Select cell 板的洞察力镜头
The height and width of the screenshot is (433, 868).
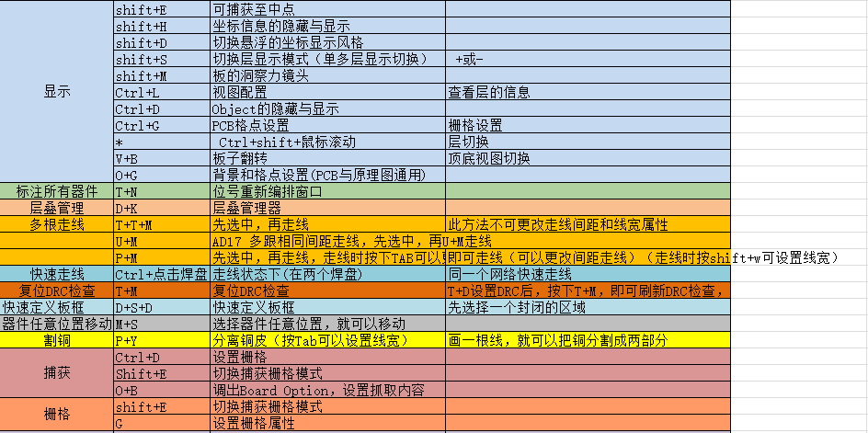(327, 75)
